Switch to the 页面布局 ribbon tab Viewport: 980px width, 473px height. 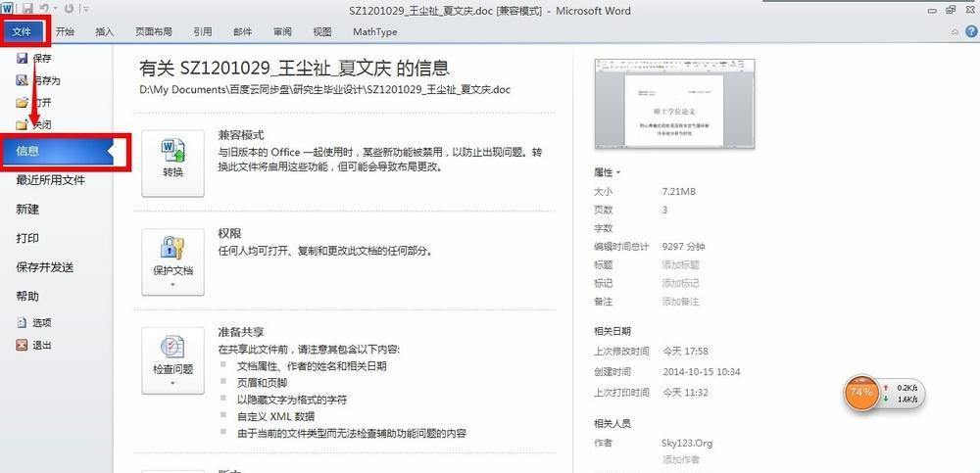[x=154, y=32]
